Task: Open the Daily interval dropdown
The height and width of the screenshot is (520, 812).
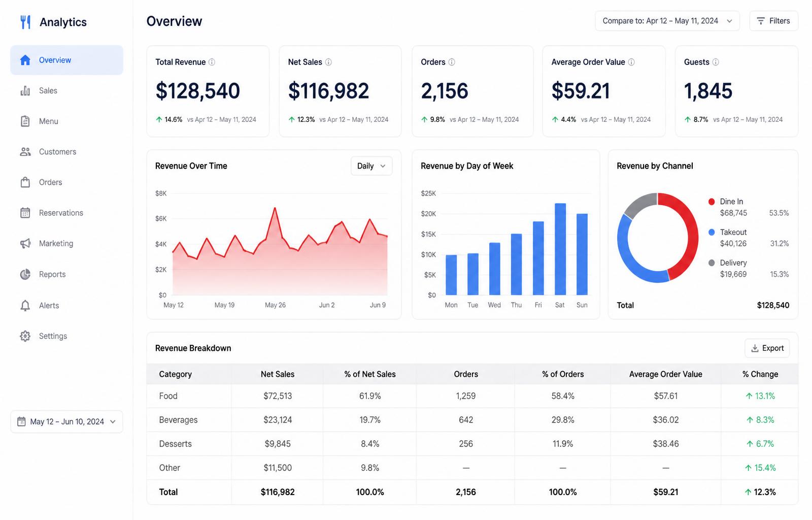Action: [371, 166]
